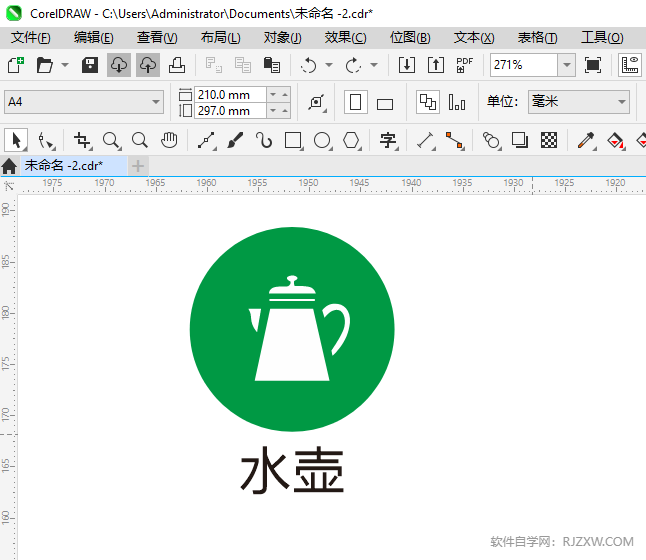646x560 pixels.
Task: Select the Crop tool
Action: 82,141
